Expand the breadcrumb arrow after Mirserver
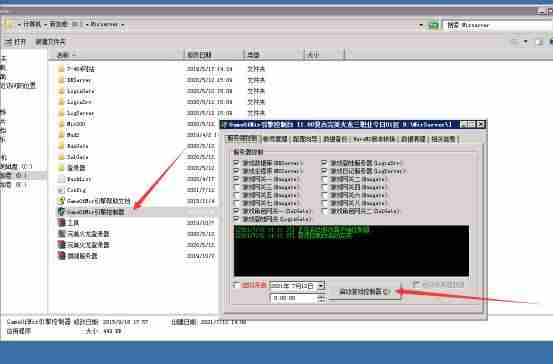 (123, 25)
